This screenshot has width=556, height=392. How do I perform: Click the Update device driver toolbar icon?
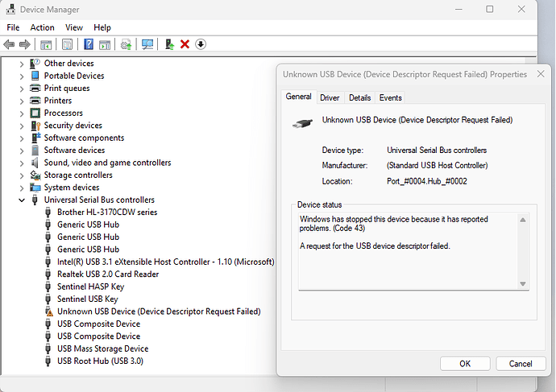tap(126, 44)
